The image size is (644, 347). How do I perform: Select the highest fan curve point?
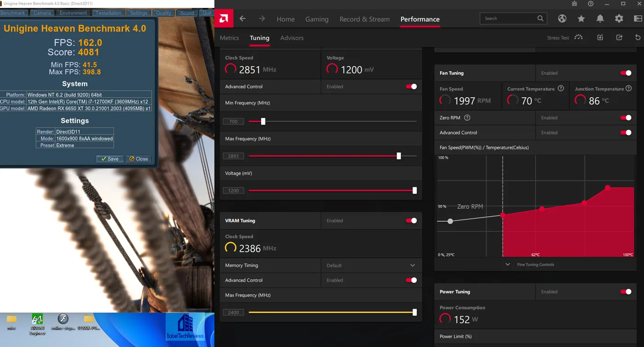coord(608,188)
